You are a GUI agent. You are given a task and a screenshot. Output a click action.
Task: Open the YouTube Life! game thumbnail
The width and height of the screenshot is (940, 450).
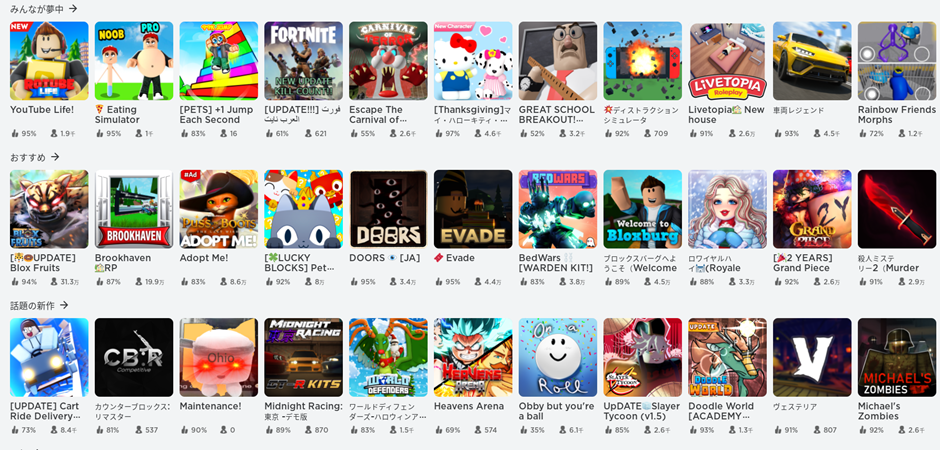[x=49, y=61]
